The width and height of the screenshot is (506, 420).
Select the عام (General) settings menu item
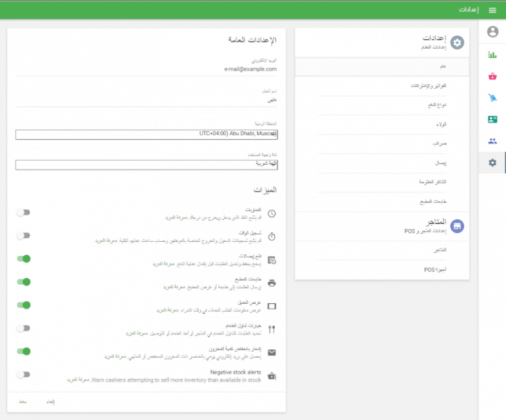382,66
